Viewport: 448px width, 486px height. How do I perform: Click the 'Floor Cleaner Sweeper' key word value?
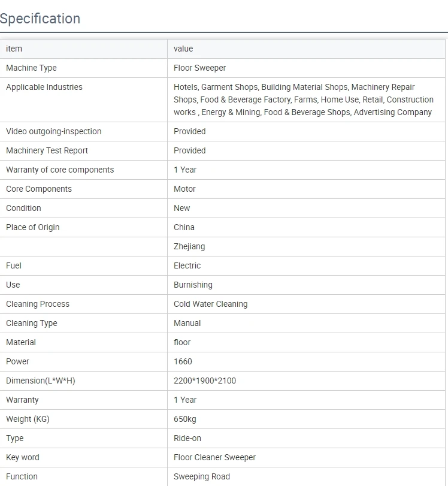click(214, 457)
